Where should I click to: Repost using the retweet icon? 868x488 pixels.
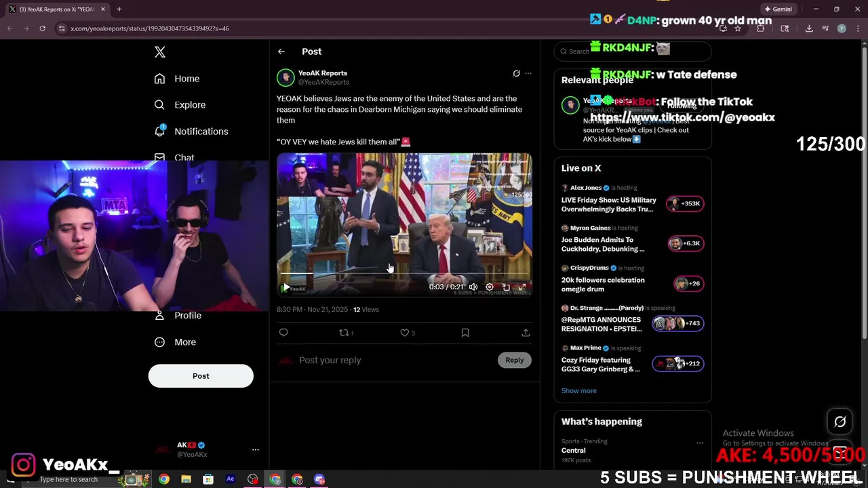click(344, 333)
